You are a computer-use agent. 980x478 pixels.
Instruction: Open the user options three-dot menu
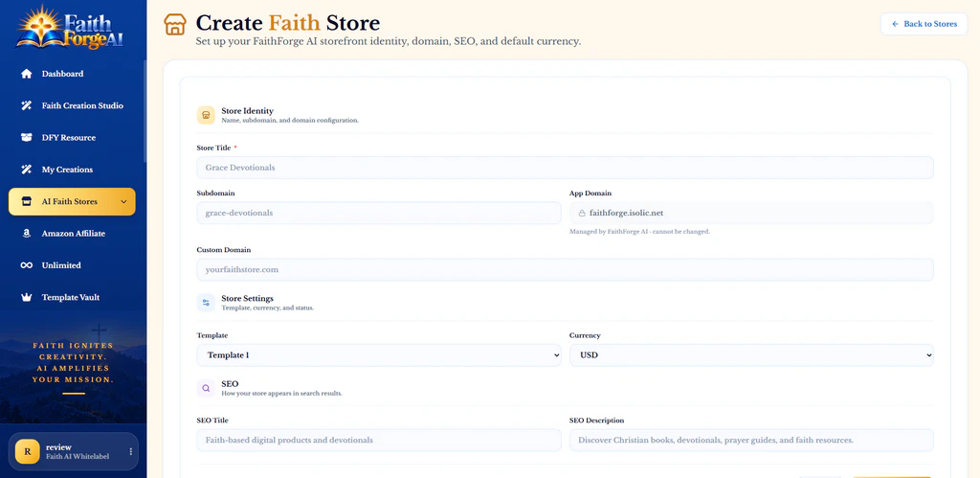click(x=130, y=451)
